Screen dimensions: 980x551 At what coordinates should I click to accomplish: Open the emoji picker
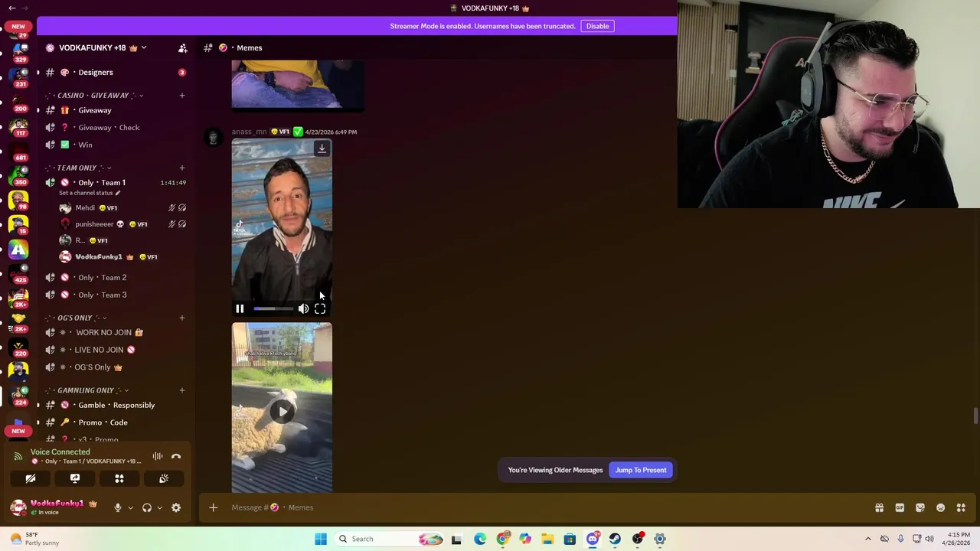tap(940, 507)
